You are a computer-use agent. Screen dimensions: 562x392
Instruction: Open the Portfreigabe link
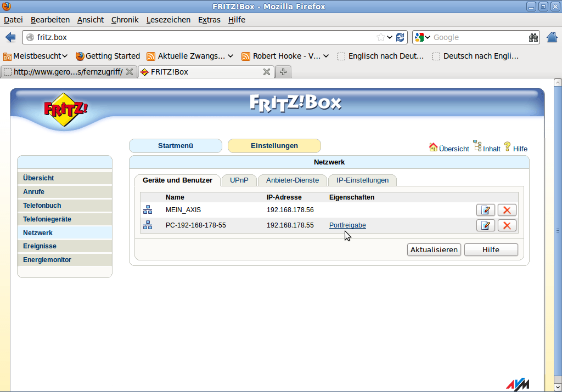click(x=347, y=225)
